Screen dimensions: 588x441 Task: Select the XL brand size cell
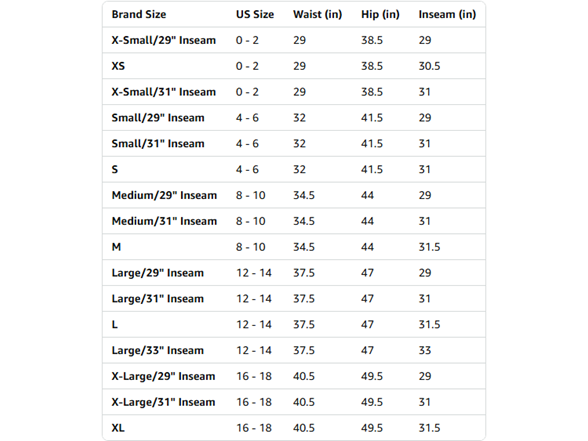pyautogui.click(x=118, y=428)
